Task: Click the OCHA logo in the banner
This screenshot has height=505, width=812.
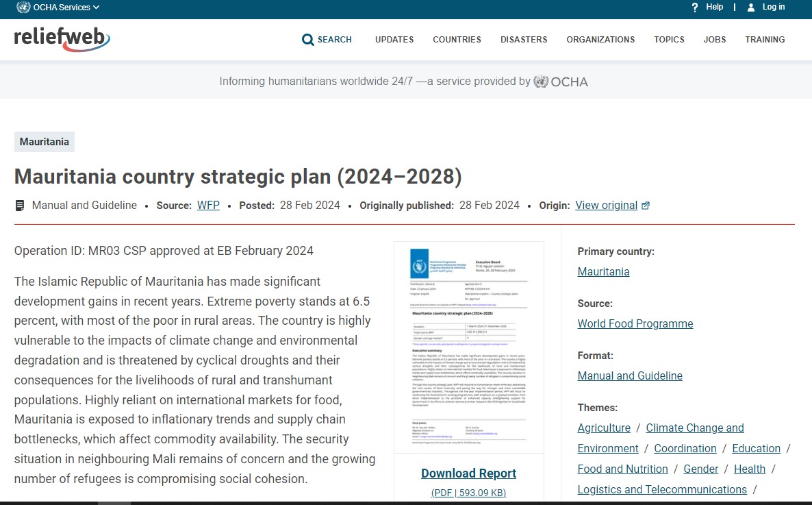Action: [x=561, y=82]
